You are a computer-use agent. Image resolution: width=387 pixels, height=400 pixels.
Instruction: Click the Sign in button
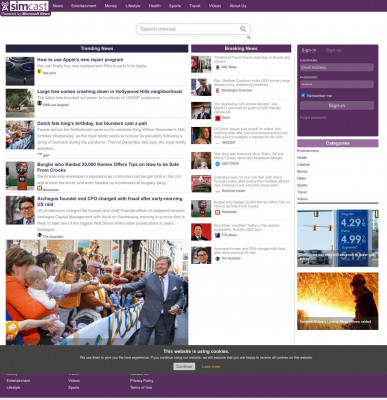pyautogui.click(x=337, y=105)
